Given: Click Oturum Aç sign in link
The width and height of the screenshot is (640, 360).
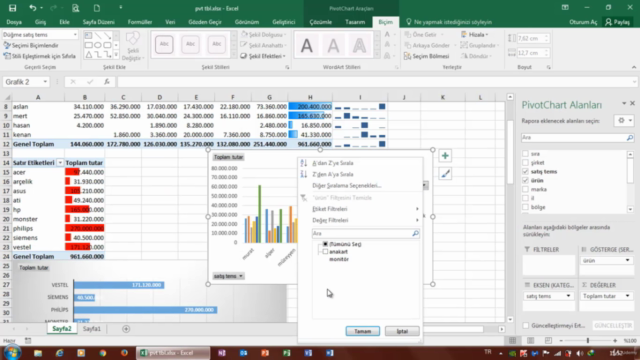Looking at the screenshot, I should point(583,22).
